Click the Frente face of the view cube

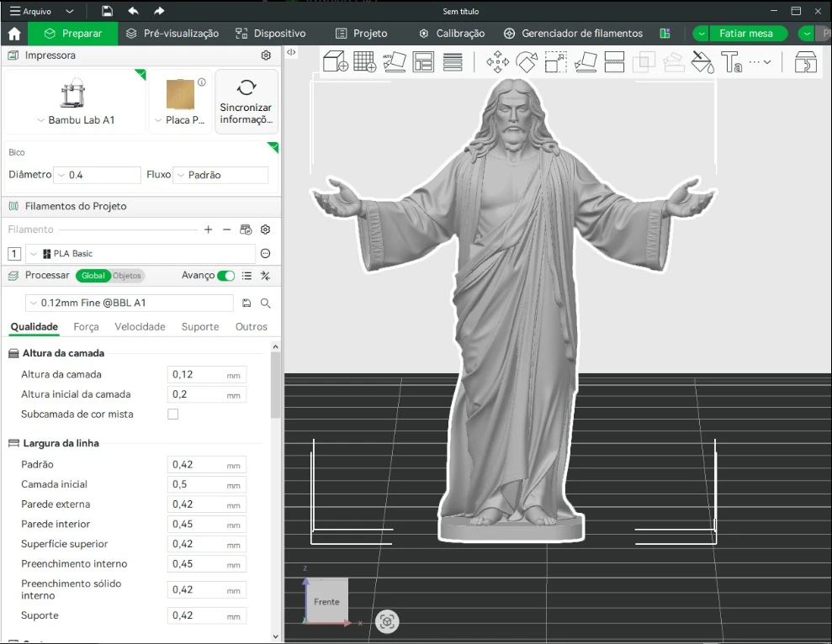[x=327, y=602]
